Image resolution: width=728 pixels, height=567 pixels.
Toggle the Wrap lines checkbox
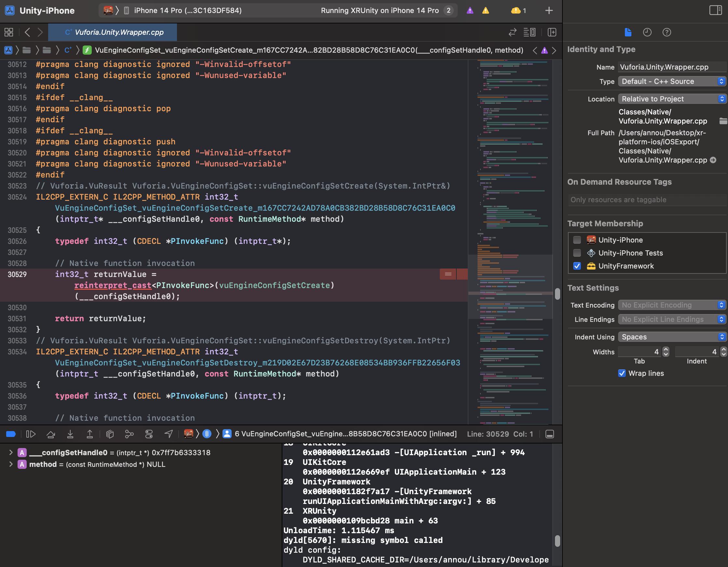[622, 373]
